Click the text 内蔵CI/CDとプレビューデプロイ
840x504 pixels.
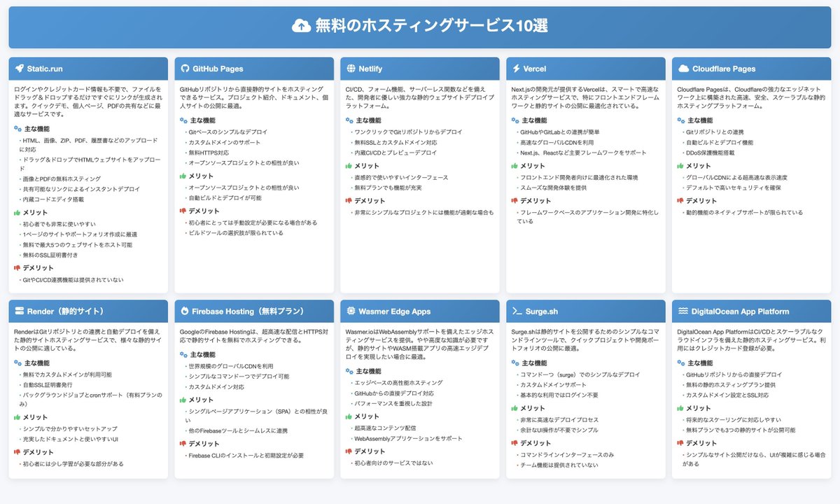click(395, 152)
